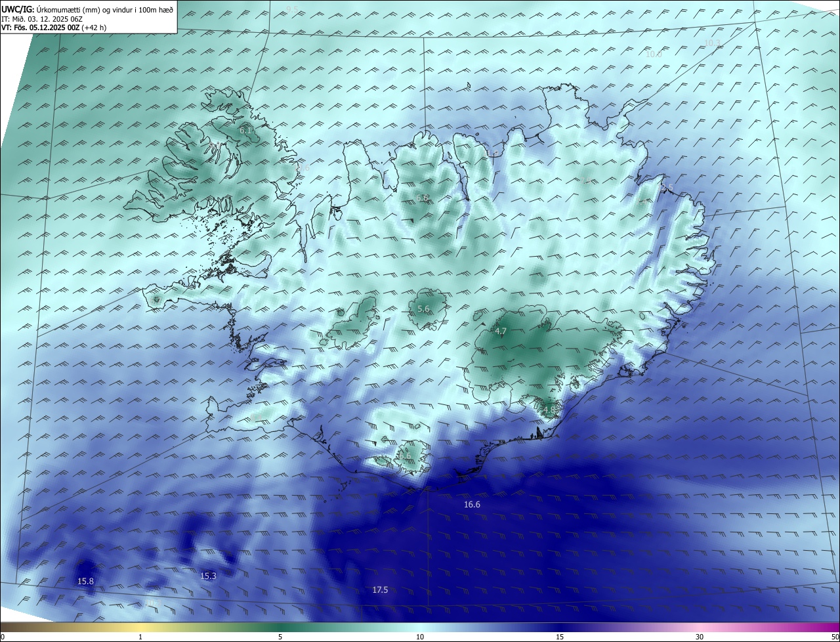
Task: Click the 17.5 value over the southern sea
Action: pyautogui.click(x=380, y=589)
